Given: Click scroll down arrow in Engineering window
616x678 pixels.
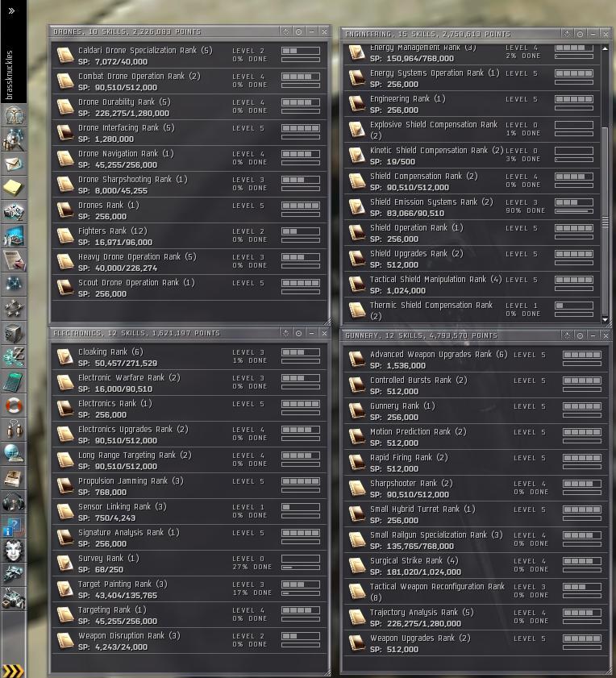Looking at the screenshot, I should point(606,319).
